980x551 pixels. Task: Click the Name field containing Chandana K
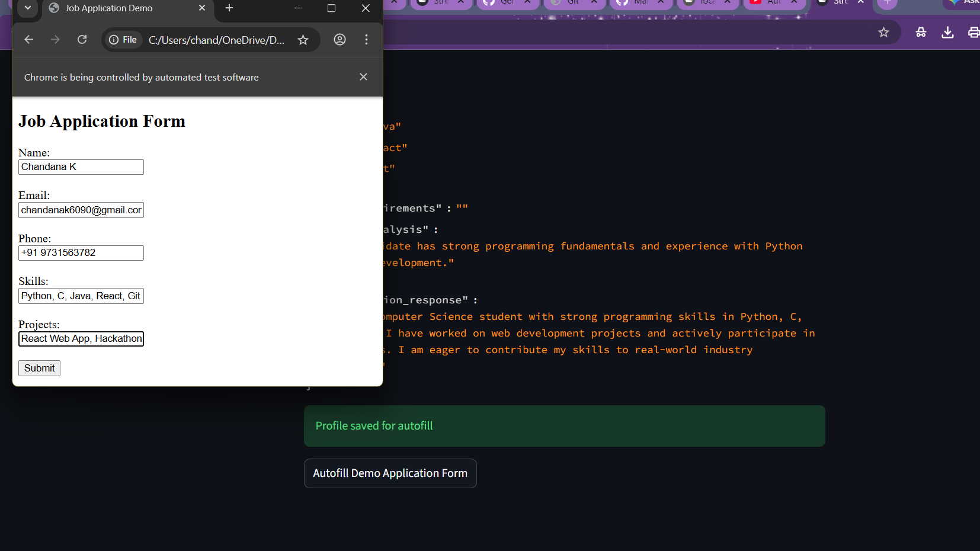[x=81, y=167]
